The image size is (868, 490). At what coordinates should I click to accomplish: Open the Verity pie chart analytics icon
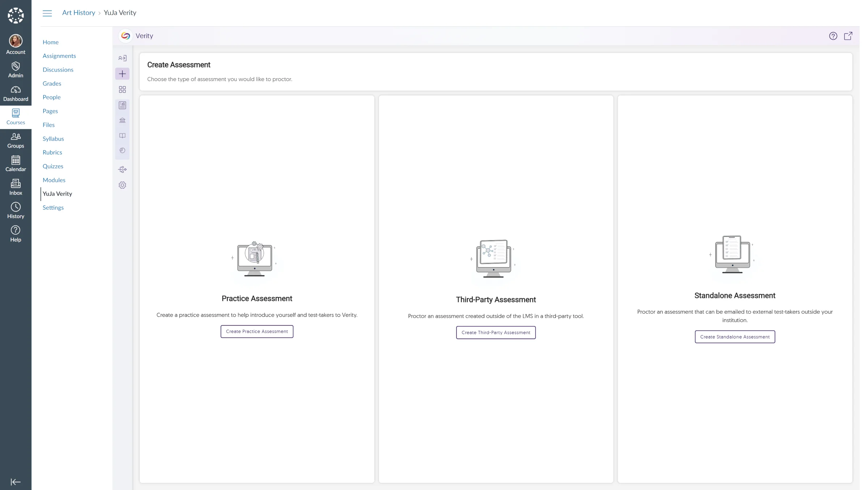(x=122, y=150)
